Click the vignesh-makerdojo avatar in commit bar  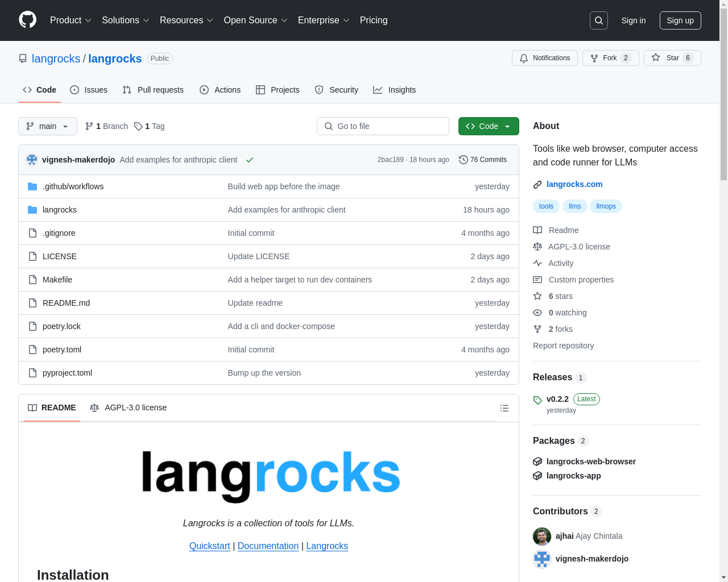[x=32, y=160]
